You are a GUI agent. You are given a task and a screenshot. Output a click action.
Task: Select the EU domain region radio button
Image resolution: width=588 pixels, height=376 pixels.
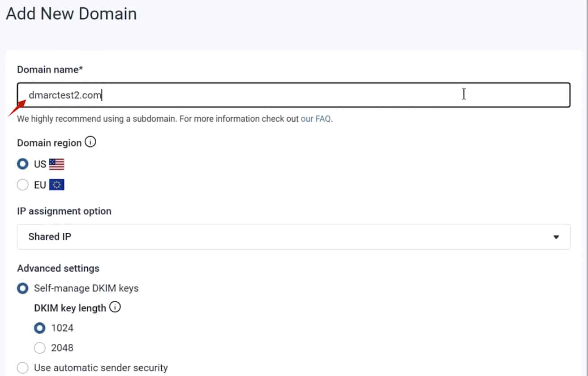pyautogui.click(x=23, y=185)
